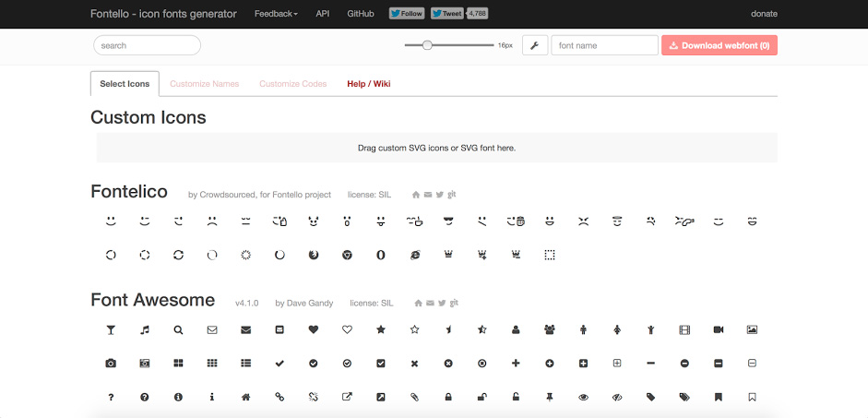Open the Help / Wiki tab
This screenshot has height=418, width=868.
tap(369, 84)
